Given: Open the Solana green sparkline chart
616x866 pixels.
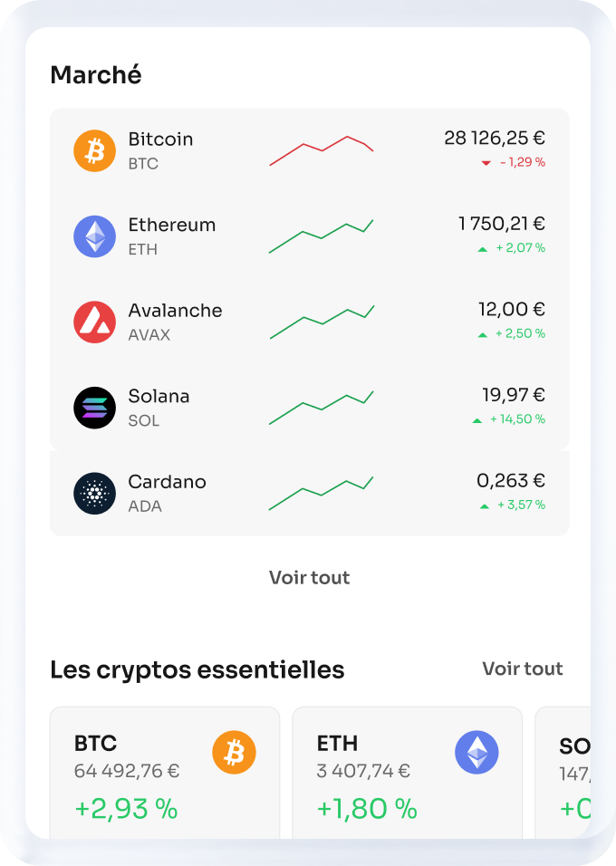Looking at the screenshot, I should coord(322,408).
